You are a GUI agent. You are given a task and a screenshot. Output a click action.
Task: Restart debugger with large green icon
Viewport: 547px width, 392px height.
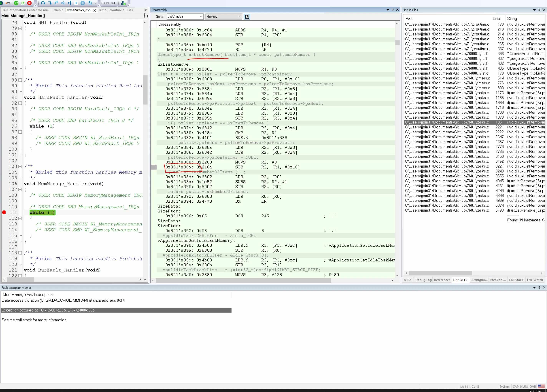pos(16,3)
